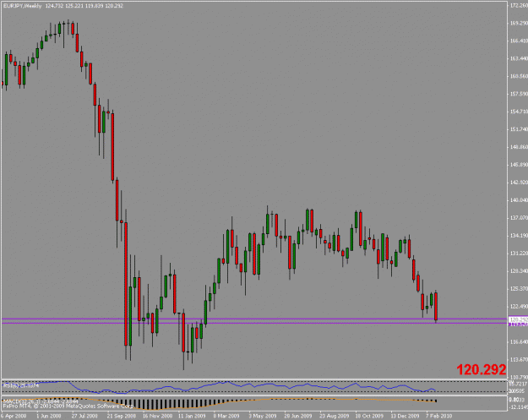Click the 23 Aug 2009 date label

click(334, 416)
